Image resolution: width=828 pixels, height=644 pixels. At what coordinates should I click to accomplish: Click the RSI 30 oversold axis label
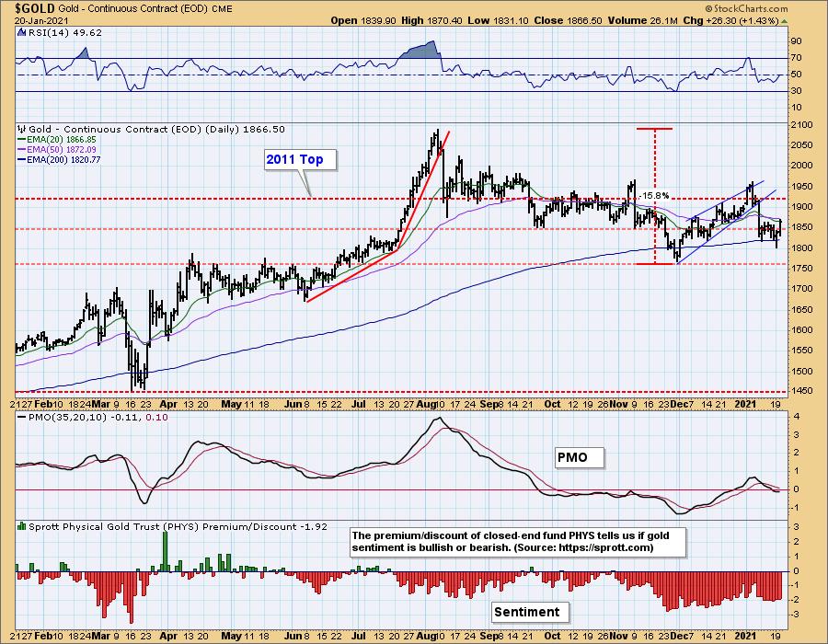(796, 91)
